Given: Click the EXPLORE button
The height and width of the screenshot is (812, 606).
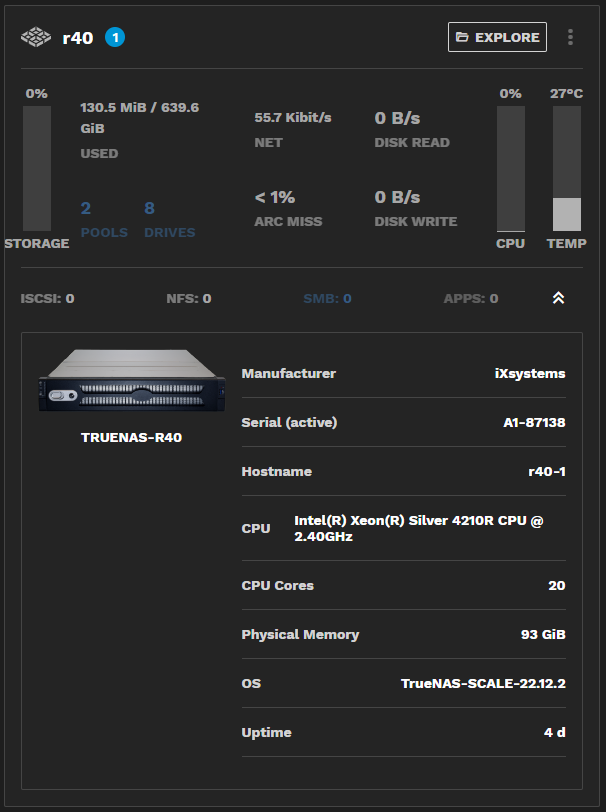Looking at the screenshot, I should (x=497, y=37).
